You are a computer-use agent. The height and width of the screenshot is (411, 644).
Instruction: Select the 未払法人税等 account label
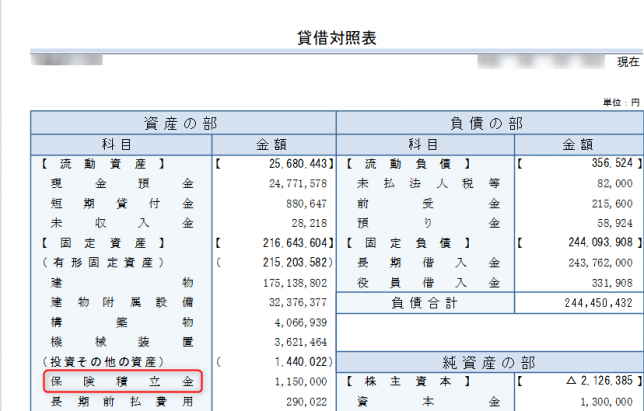pyautogui.click(x=428, y=183)
